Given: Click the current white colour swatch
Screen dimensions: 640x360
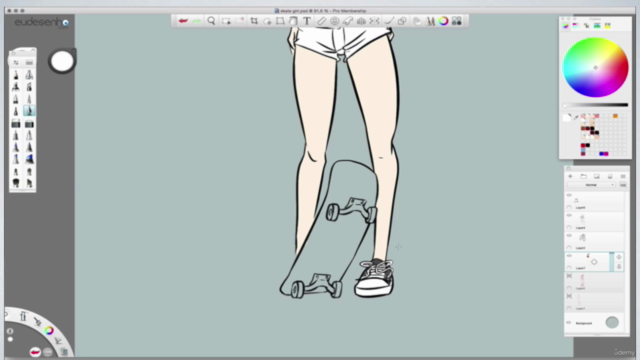Looking at the screenshot, I should coord(567,118).
